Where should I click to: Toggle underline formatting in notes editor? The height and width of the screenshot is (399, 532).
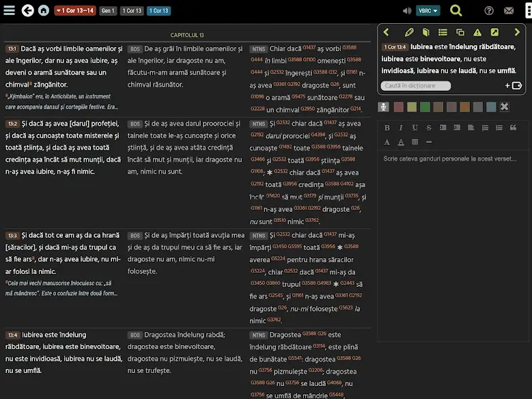415,128
